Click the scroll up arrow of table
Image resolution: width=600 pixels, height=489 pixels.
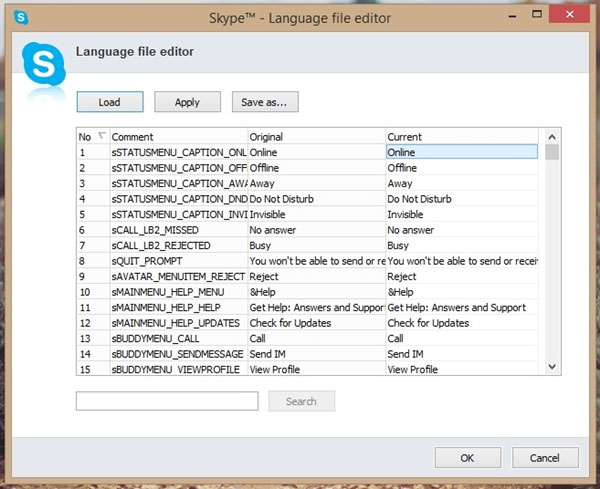coord(552,136)
